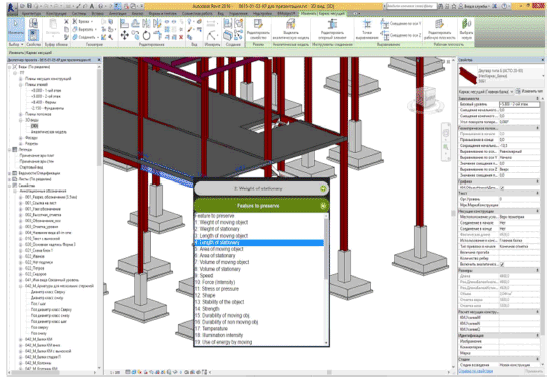Viewport: 549px width, 380px height.
Task: Click the Edit Reference Element icon
Action: [x=332, y=24]
